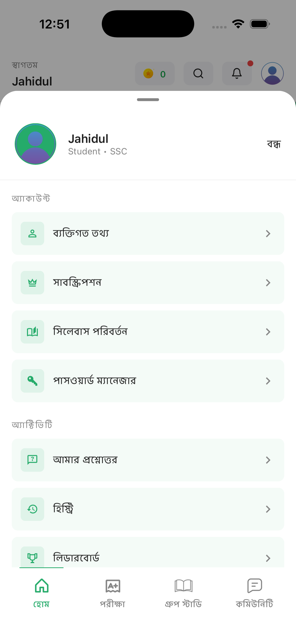Tap the sheet drag handle bar
This screenshot has width=296, height=644.
[x=148, y=100]
